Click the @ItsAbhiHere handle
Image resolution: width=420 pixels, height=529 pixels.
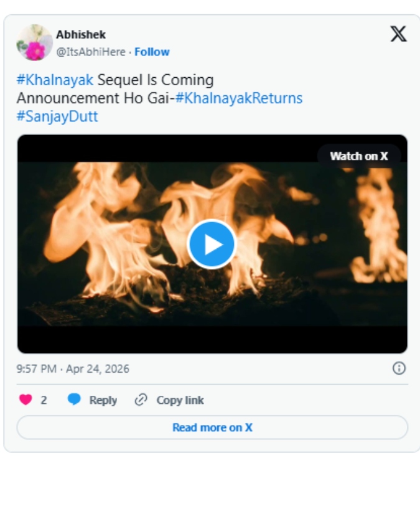(x=91, y=52)
